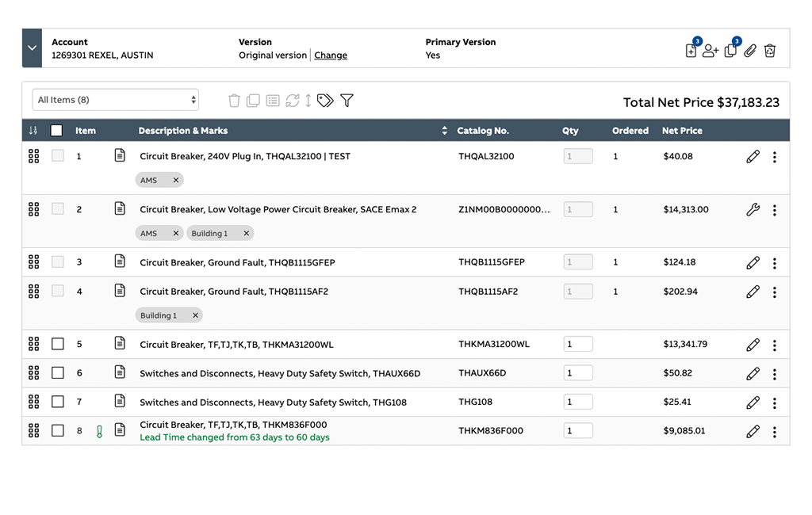Click the toolbar delete trash icon

(x=234, y=101)
